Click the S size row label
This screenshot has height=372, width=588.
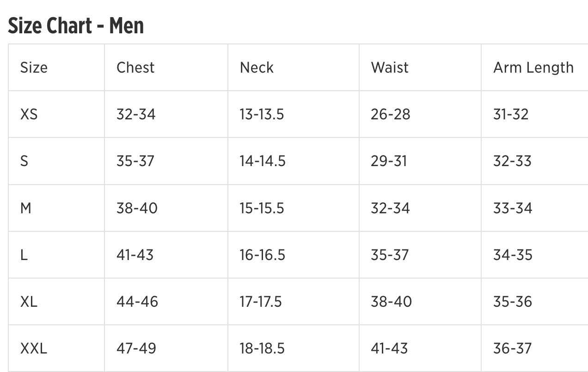[24, 161]
